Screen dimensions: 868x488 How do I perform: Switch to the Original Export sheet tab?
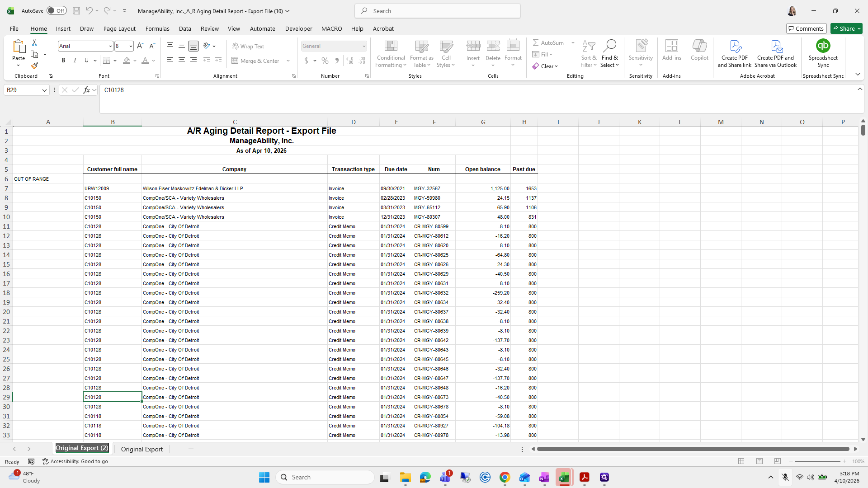[x=142, y=449]
